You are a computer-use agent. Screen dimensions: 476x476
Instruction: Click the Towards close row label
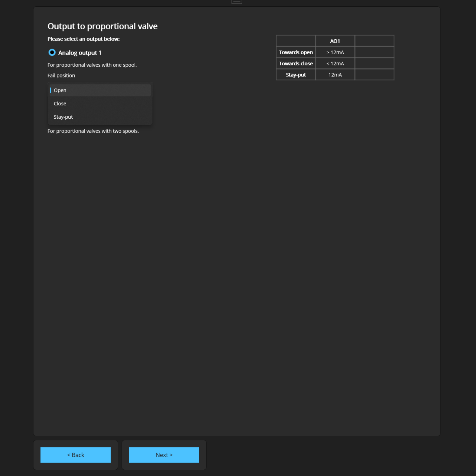click(x=296, y=63)
